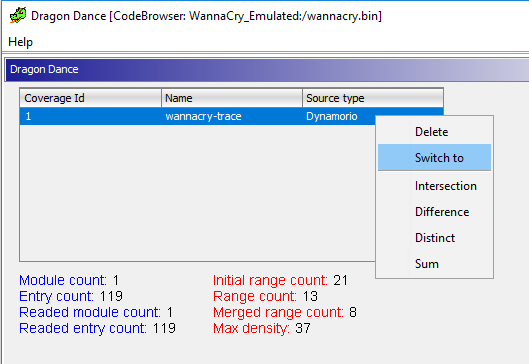Image resolution: width=529 pixels, height=364 pixels.
Task: Click the Max density label
Action: click(251, 328)
